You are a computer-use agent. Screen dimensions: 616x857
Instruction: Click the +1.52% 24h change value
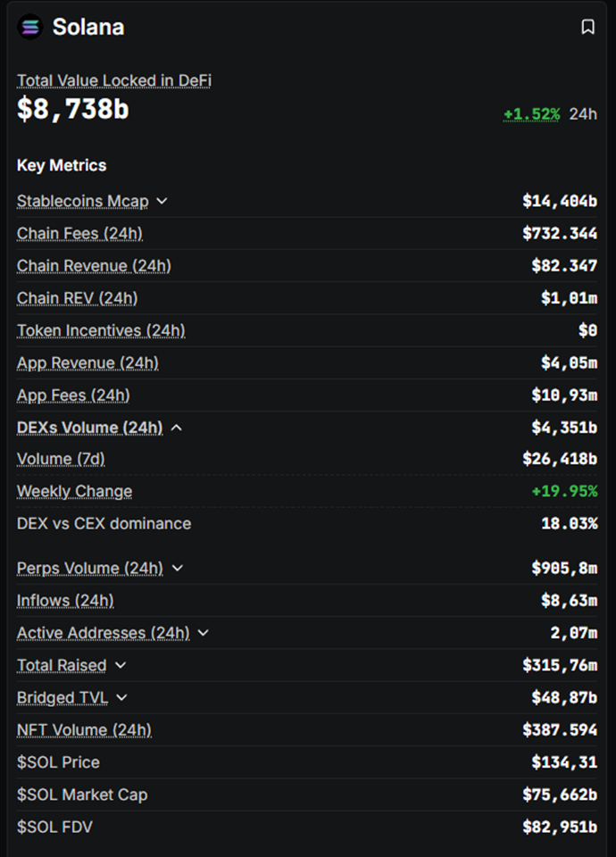pyautogui.click(x=531, y=114)
